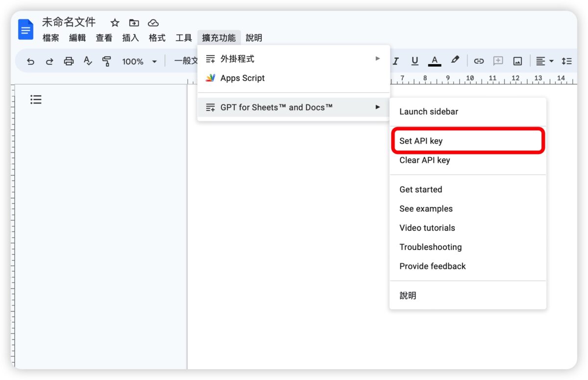This screenshot has width=588, height=380.
Task: Open the 插入 menu
Action: coord(130,38)
